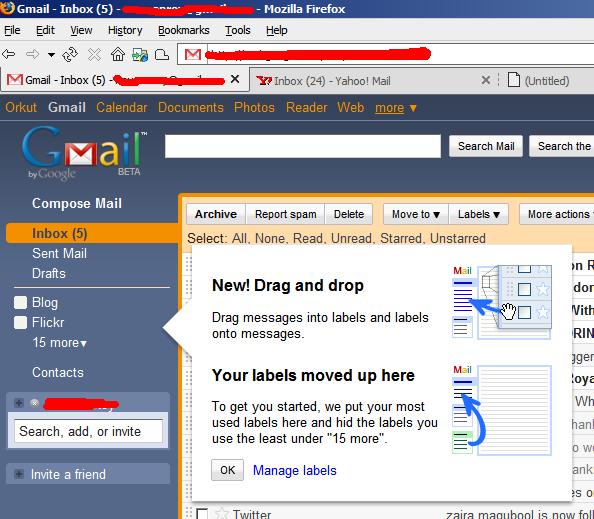Focus the Gmail search box
The width and height of the screenshot is (594, 519).
point(303,146)
